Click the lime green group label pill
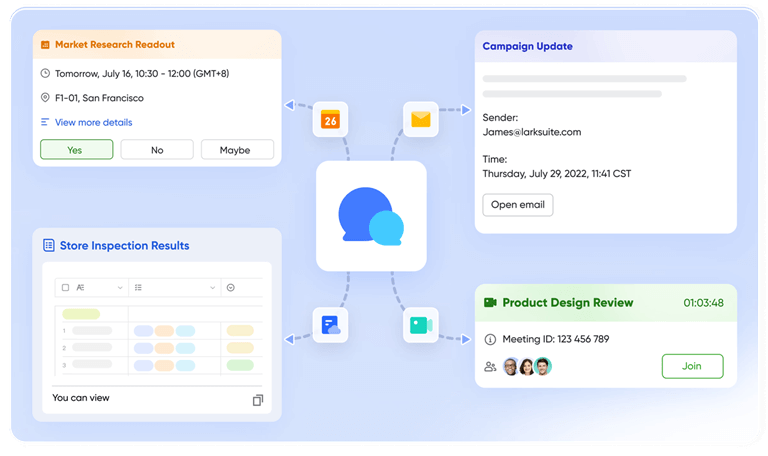This screenshot has height=456, width=768. (x=81, y=314)
